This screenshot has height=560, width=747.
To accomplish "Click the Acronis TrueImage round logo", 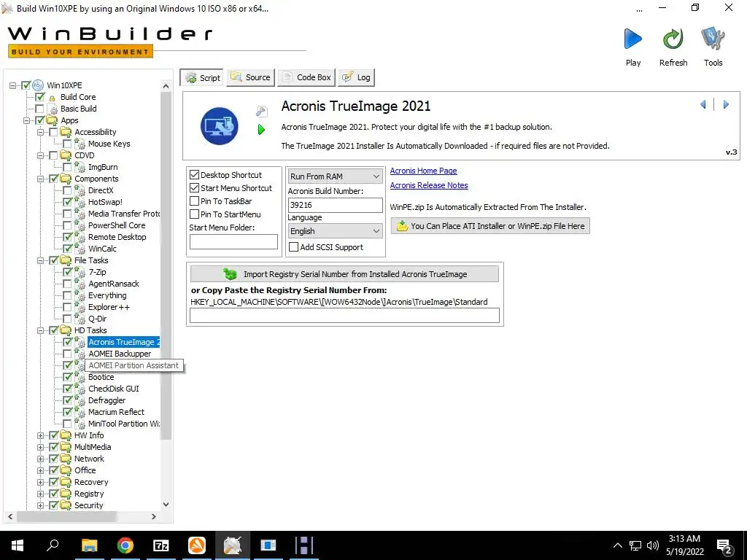I will coord(219,125).
